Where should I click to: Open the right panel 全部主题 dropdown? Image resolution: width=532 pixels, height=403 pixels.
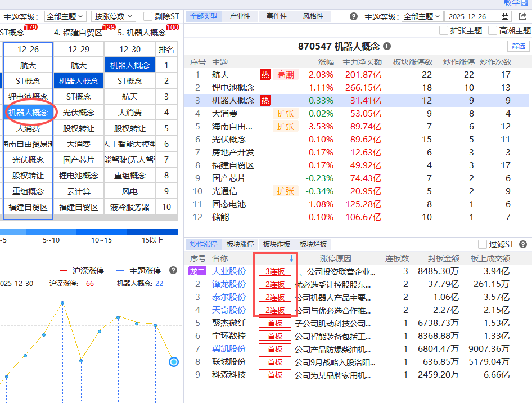(422, 17)
